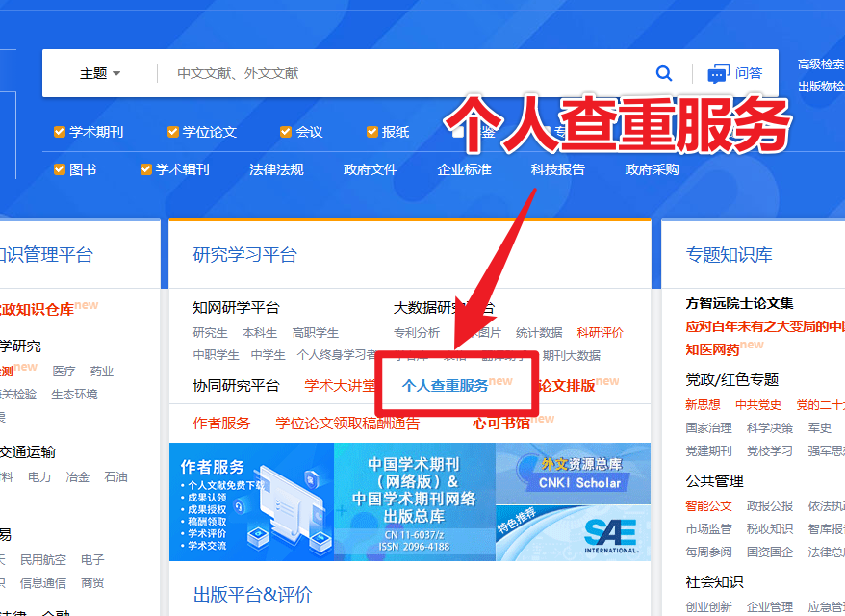Open 专题知识库 section heading
The image size is (845, 616).
[730, 254]
